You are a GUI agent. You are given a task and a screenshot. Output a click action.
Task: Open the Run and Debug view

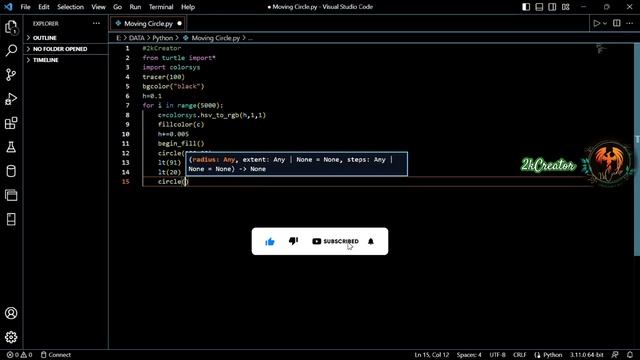pos(11,99)
